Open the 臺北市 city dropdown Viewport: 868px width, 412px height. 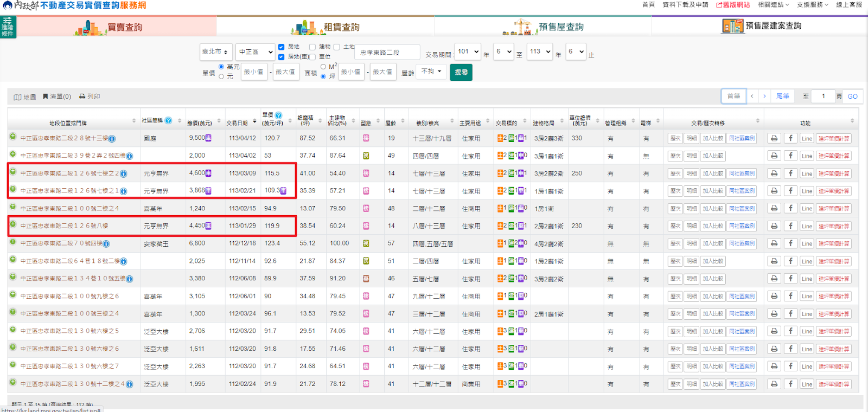[x=216, y=52]
